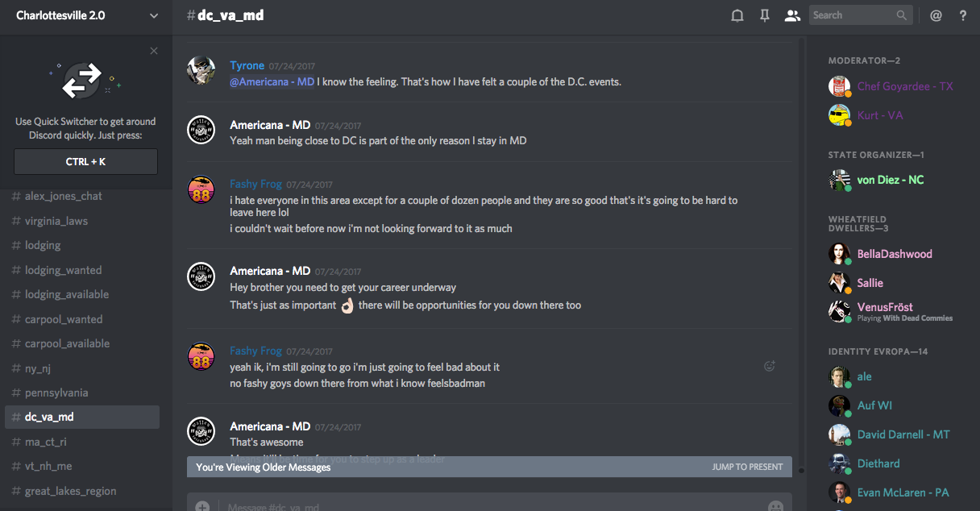This screenshot has width=980, height=511.
Task: Click Tyrone's username in chat
Action: [x=247, y=65]
